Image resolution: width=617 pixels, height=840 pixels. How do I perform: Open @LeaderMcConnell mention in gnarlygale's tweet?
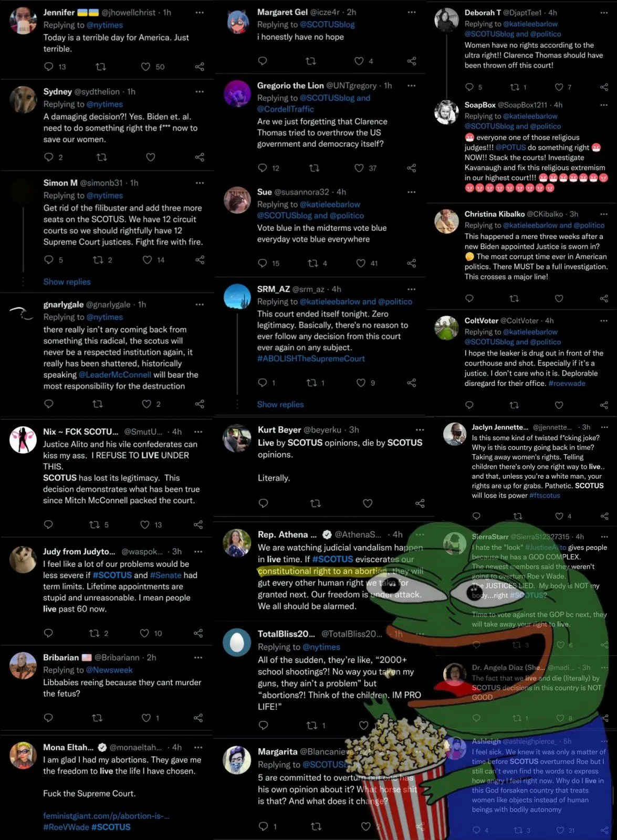point(115,375)
